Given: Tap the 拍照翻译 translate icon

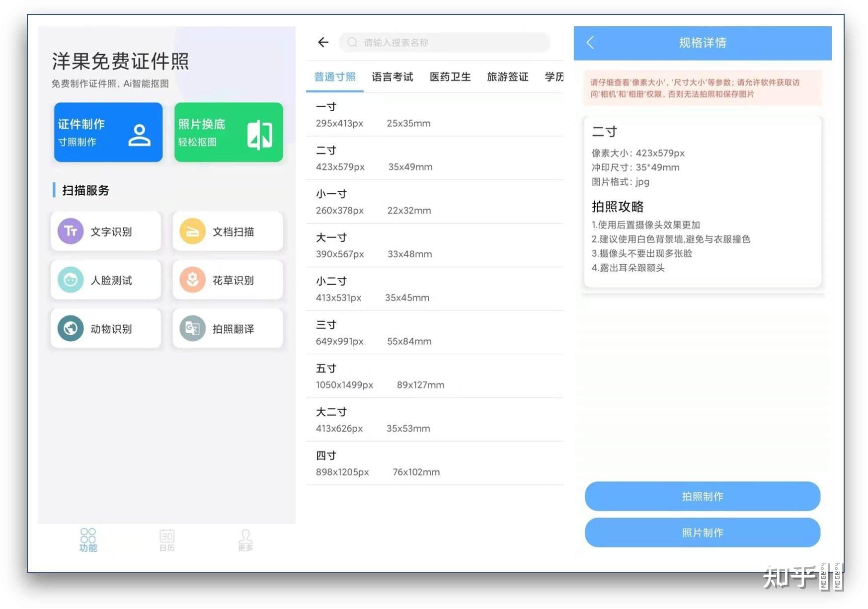Looking at the screenshot, I should coord(192,328).
